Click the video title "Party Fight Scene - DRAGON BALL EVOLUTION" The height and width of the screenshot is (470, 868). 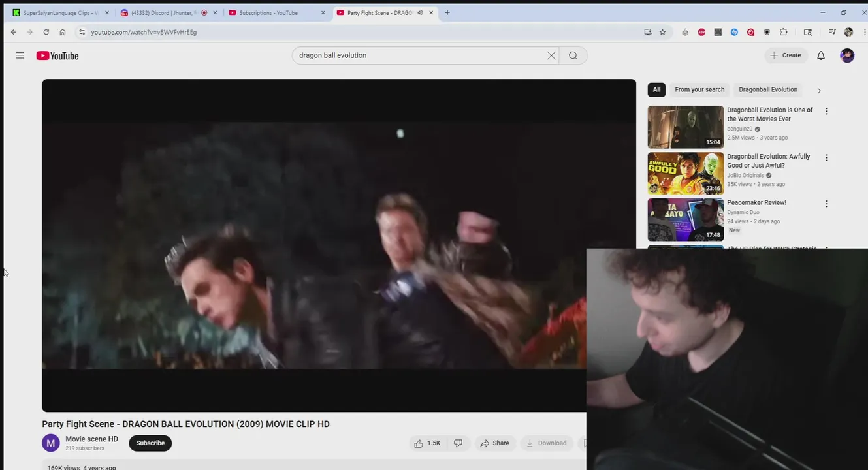tap(185, 424)
